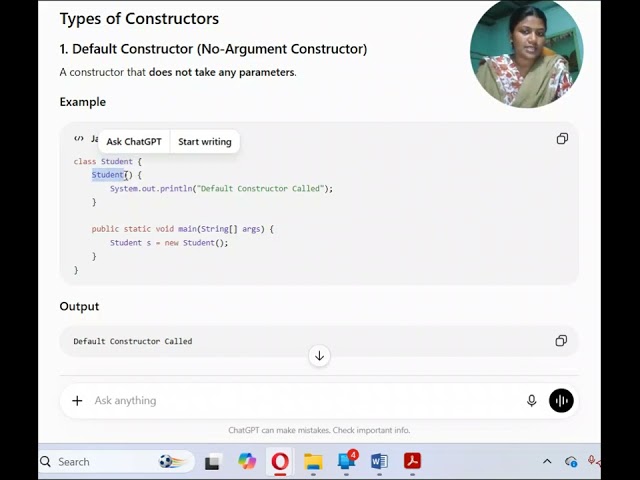Switch to Opera browser on taskbar
The image size is (640, 480).
click(x=280, y=462)
